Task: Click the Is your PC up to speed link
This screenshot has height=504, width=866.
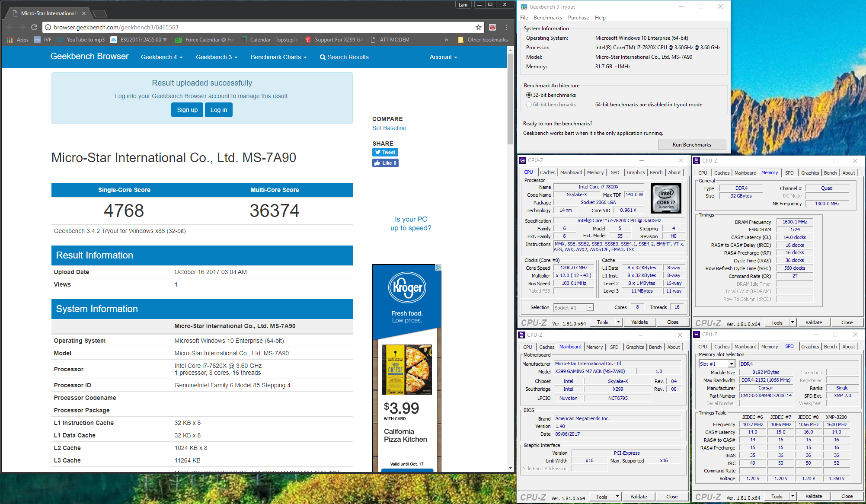Action: (x=411, y=224)
